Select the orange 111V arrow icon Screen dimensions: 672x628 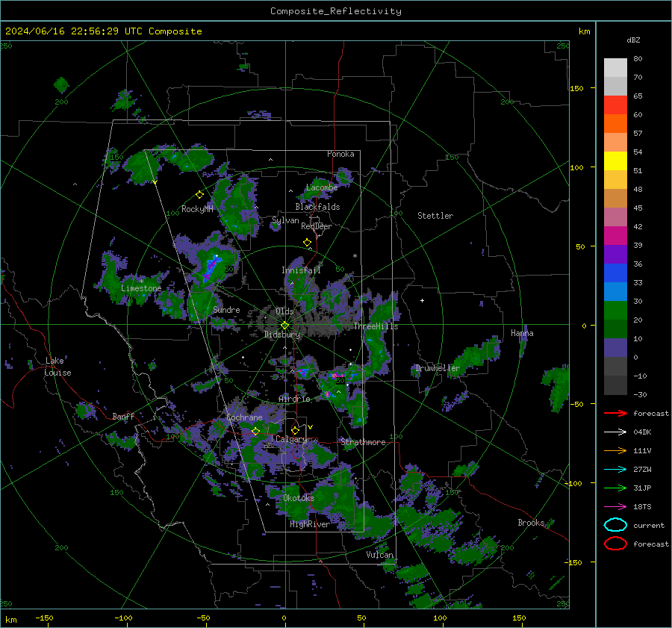615,450
